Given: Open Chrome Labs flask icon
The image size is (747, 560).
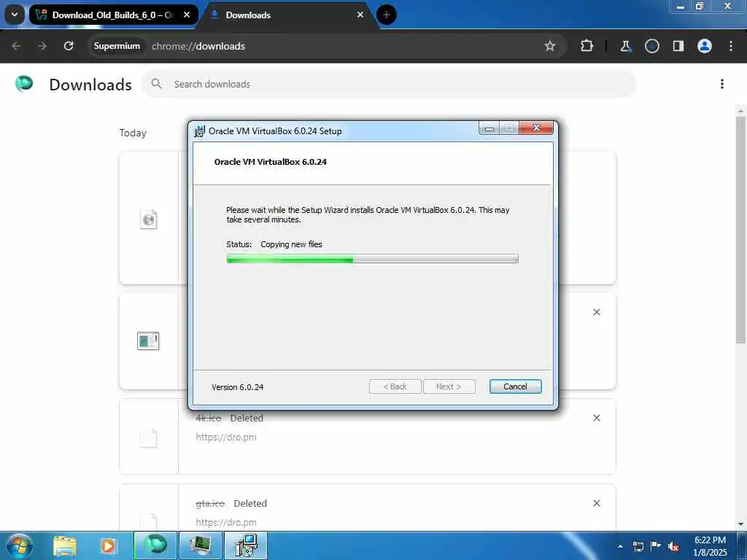Looking at the screenshot, I should click(625, 46).
